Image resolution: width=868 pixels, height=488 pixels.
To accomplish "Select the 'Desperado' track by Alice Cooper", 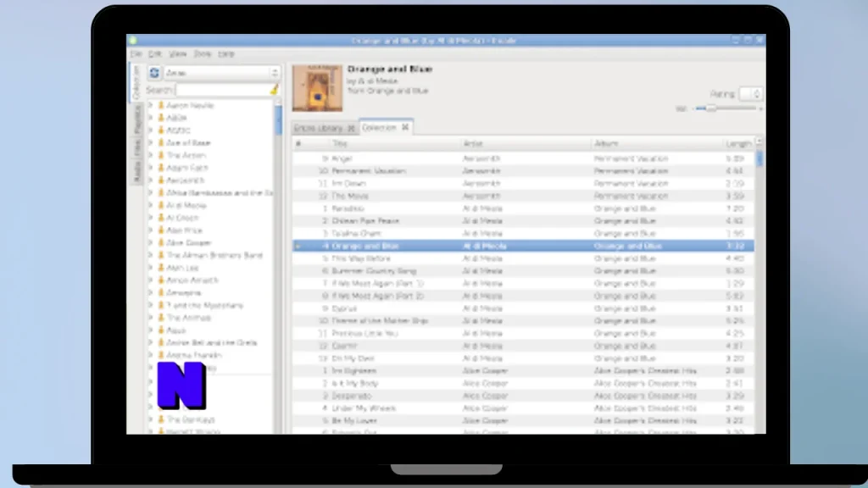I will pos(523,396).
